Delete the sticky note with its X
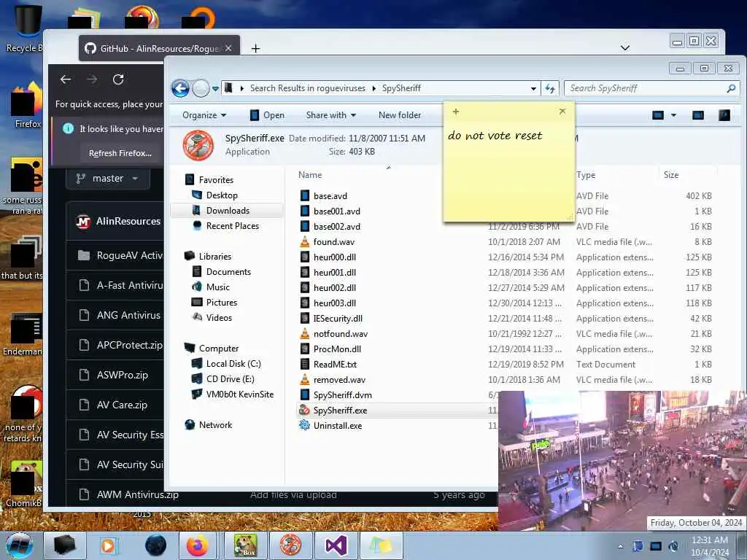 [x=562, y=111]
